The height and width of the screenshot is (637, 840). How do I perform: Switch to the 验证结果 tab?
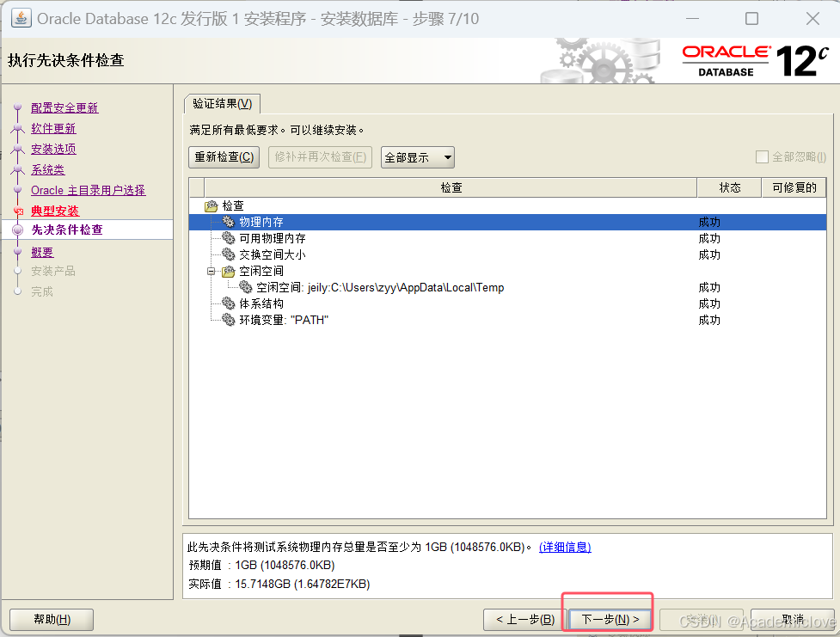coord(221,101)
